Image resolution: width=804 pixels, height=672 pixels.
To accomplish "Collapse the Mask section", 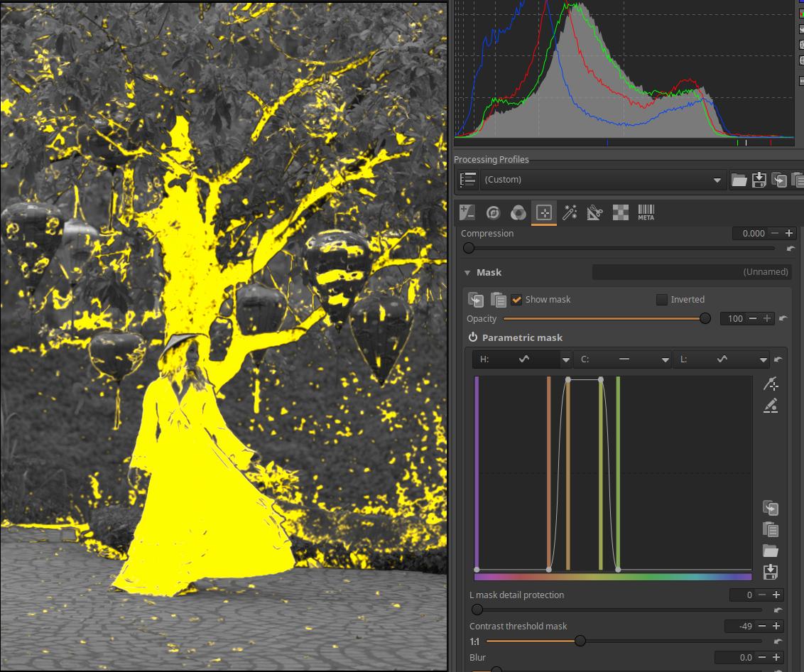I will click(467, 273).
